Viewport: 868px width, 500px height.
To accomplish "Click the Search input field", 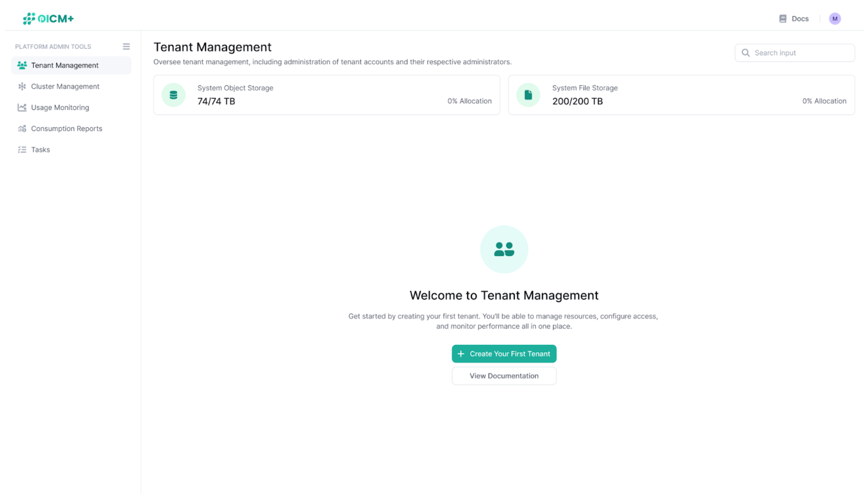I will [x=795, y=53].
